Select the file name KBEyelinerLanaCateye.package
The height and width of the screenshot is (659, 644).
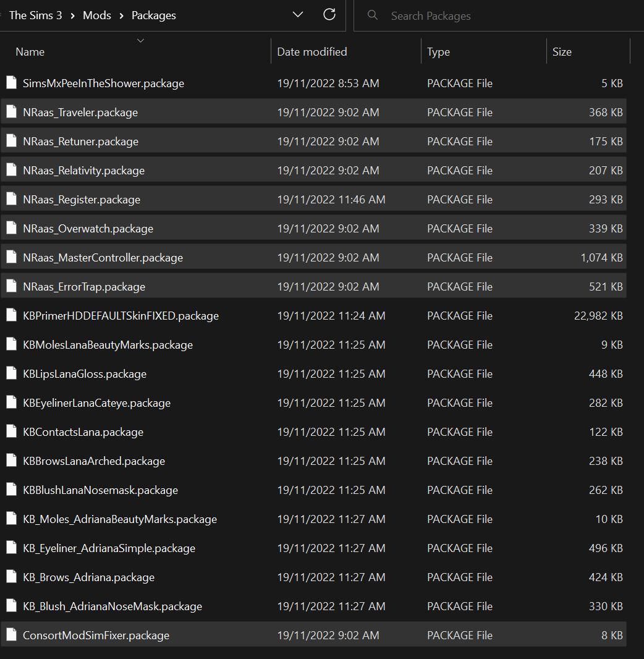pos(96,402)
